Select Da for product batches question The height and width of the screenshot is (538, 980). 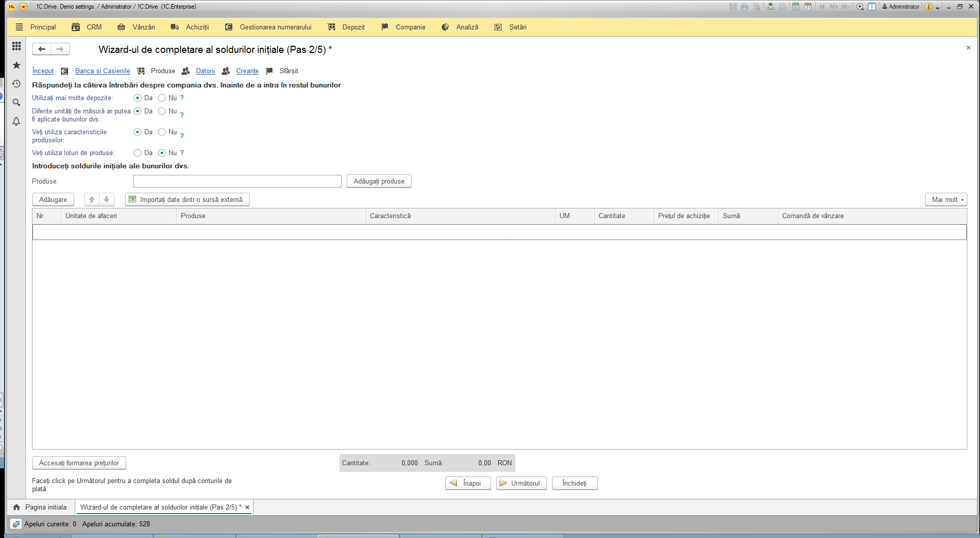137,153
